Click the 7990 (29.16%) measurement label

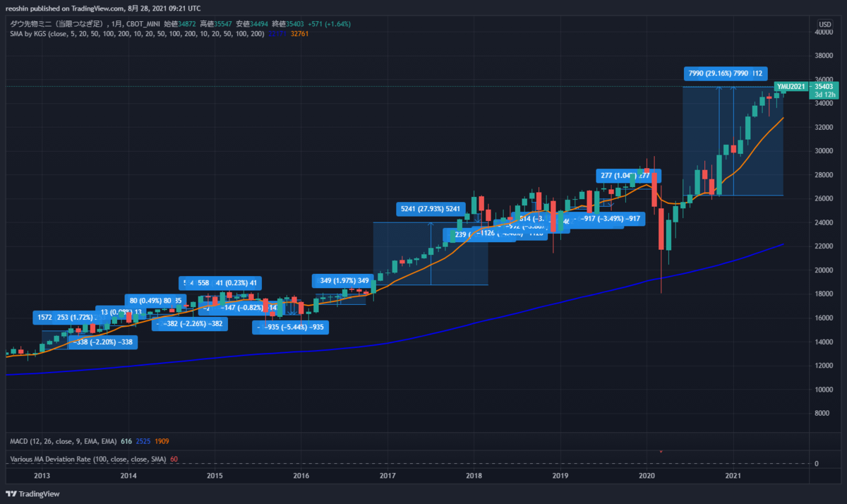click(726, 73)
